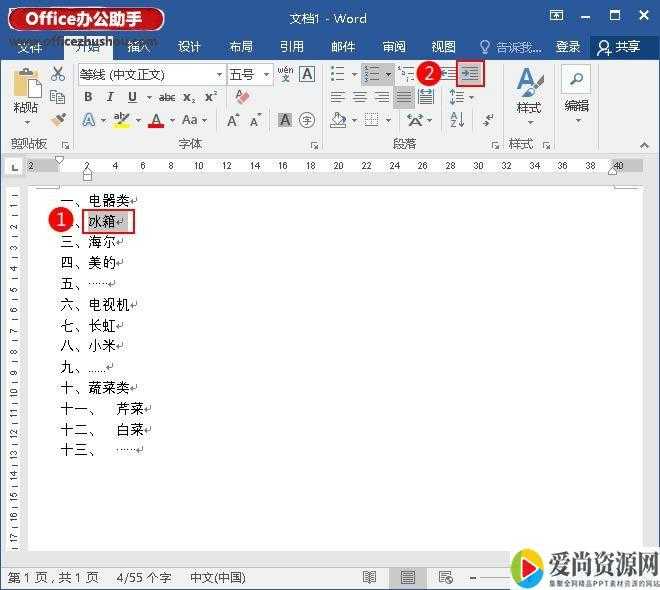
Task: Expand the font size 五号 dropdown
Action: click(x=266, y=74)
